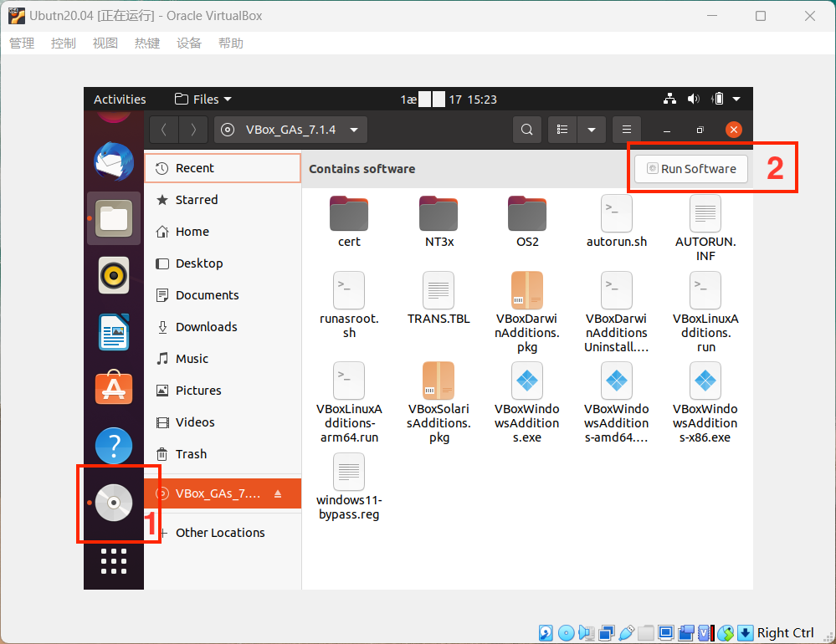The image size is (836, 644).
Task: Open the 管理 menu in VirtualBox
Action: (22, 43)
